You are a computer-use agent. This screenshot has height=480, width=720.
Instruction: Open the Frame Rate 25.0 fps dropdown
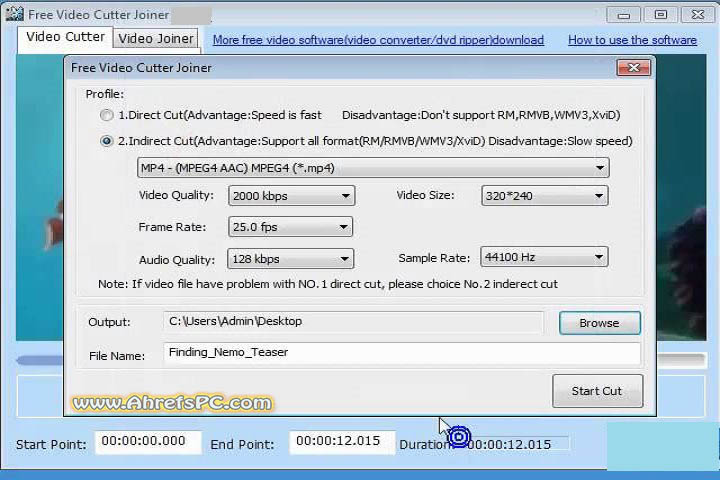point(290,227)
